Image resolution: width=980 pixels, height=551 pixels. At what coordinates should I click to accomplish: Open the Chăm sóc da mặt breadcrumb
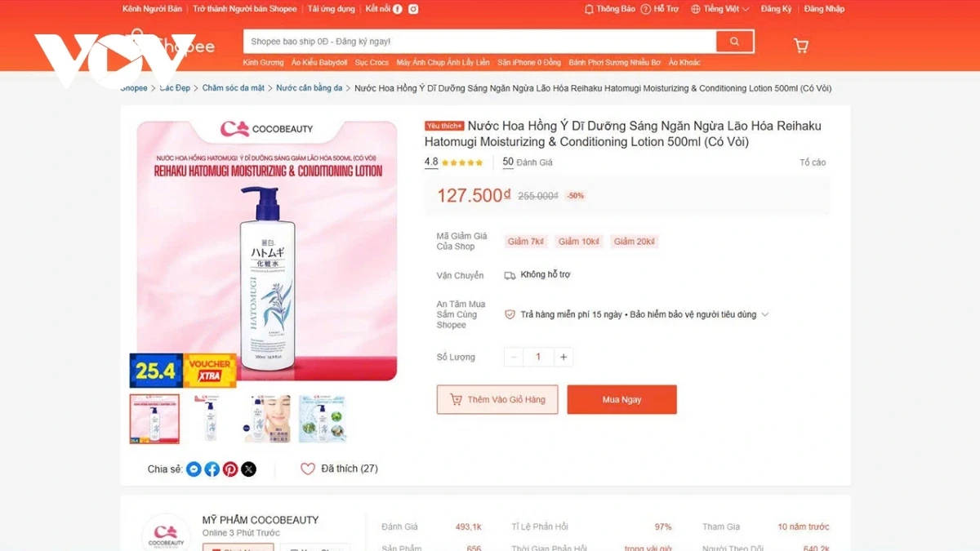[x=234, y=88]
